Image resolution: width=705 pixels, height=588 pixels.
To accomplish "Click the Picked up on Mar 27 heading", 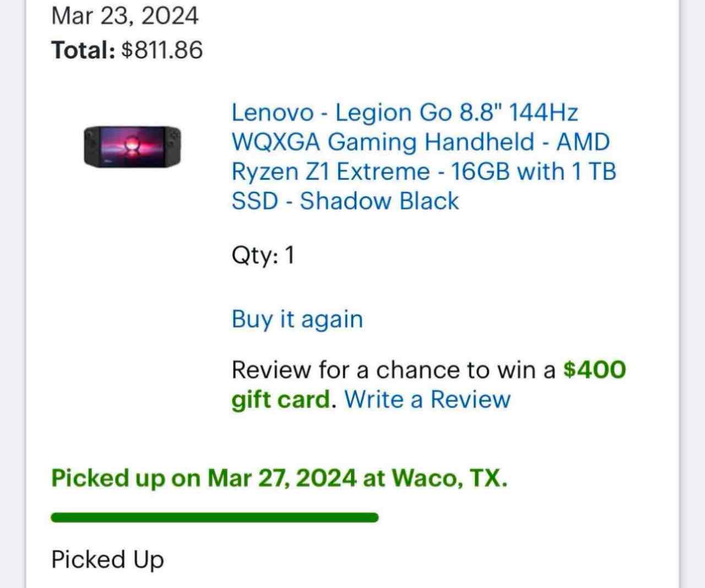I will pos(279,478).
